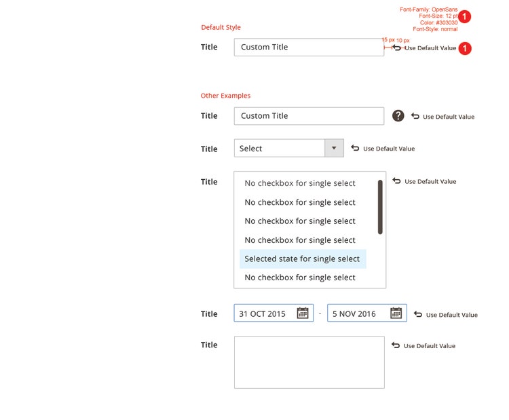
Task: Click the list box vertical scrollbar
Action: point(380,207)
